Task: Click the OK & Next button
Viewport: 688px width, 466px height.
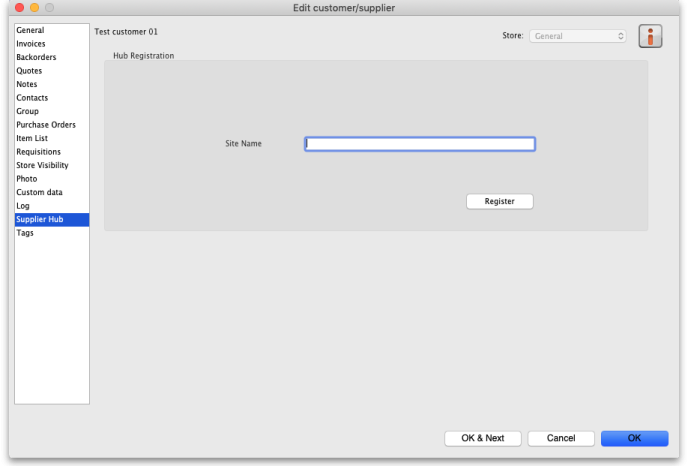Action: click(482, 438)
